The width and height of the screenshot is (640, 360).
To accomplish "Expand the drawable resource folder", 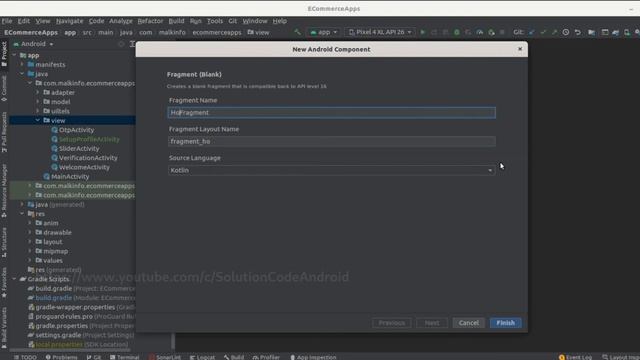I will [x=30, y=232].
